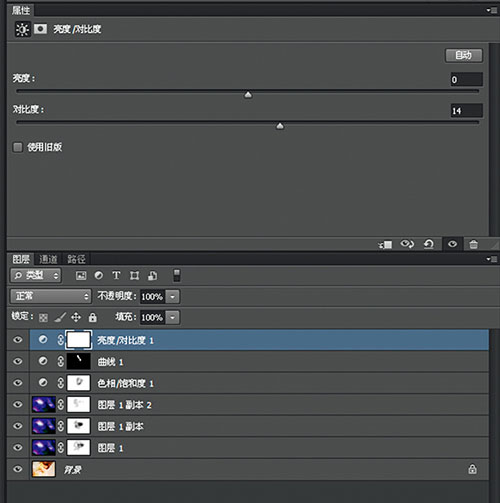
Task: Reset adjustment to defaults icon
Action: coord(429,244)
